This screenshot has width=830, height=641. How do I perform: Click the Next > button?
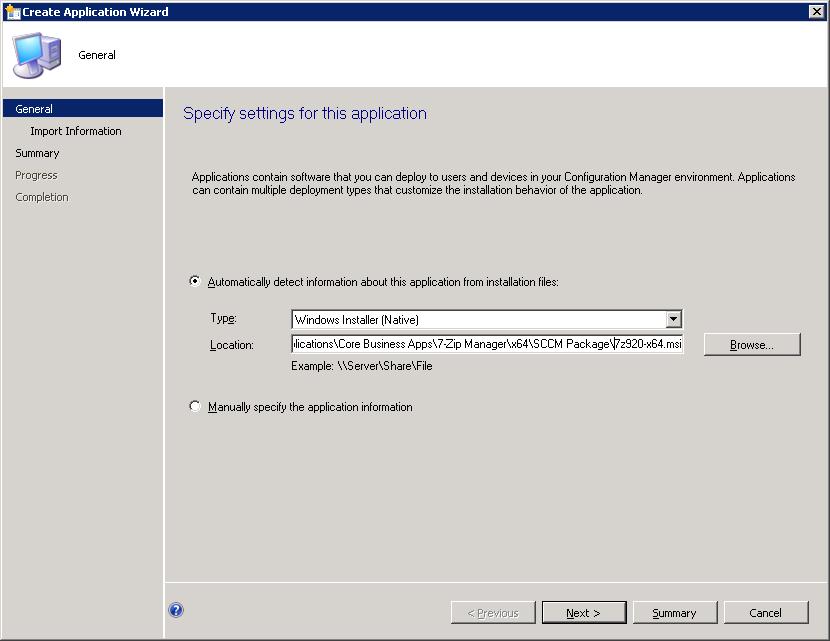583,613
